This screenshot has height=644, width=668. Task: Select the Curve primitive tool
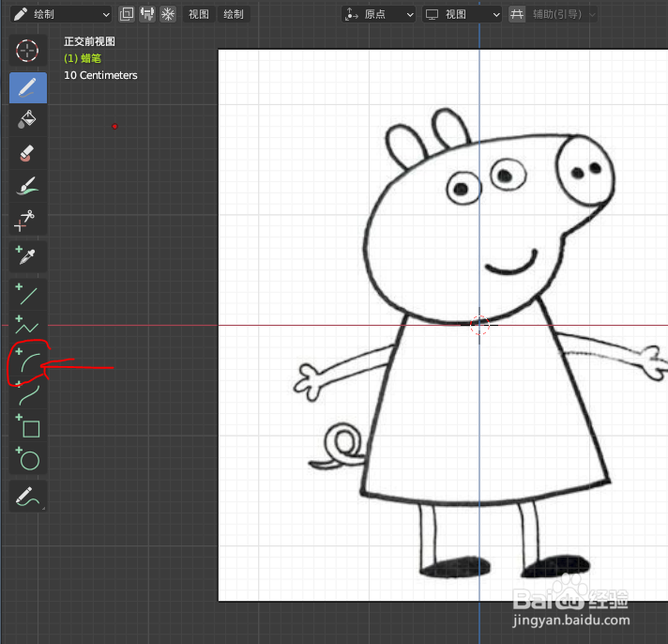tap(28, 394)
